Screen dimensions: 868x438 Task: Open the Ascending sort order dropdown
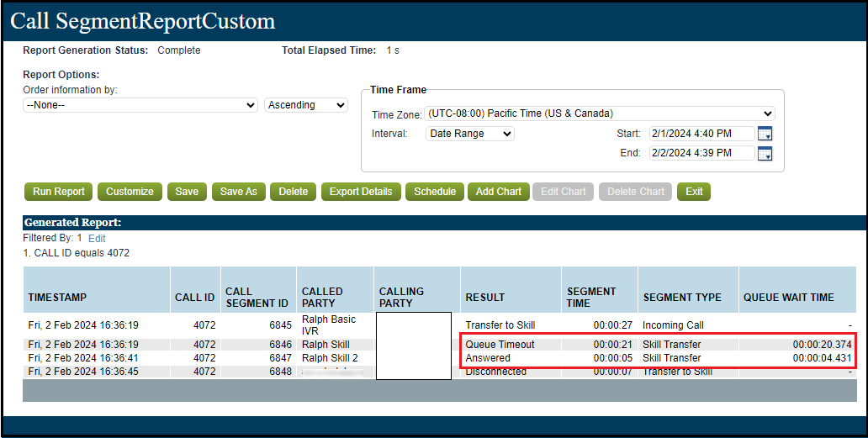pyautogui.click(x=306, y=105)
